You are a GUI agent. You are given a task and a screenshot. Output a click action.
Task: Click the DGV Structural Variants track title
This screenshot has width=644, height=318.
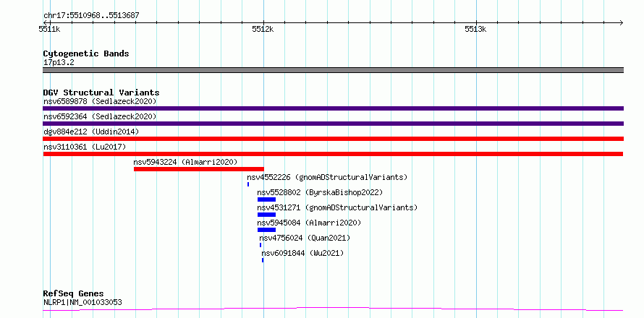[101, 93]
